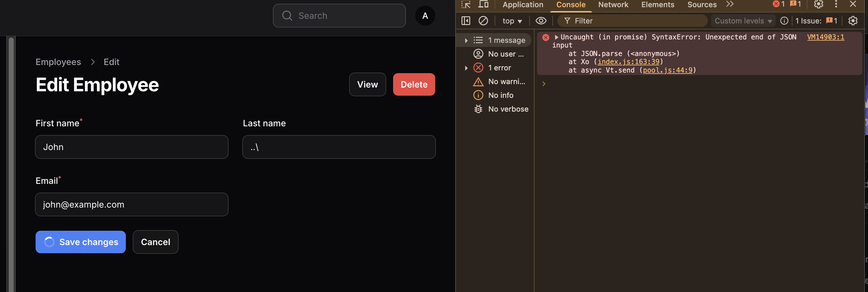Click the Edit breadcrumb item
This screenshot has height=292, width=868.
[x=111, y=62]
